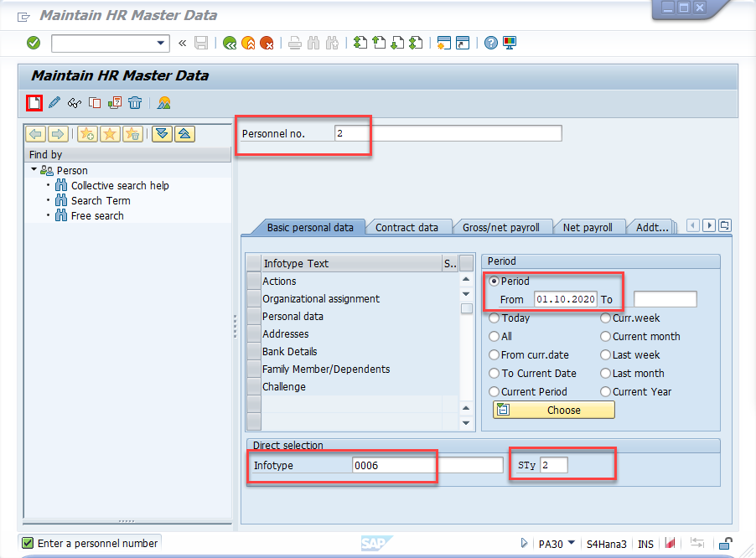Switch to Contract data tab
This screenshot has width=756, height=558.
click(406, 227)
